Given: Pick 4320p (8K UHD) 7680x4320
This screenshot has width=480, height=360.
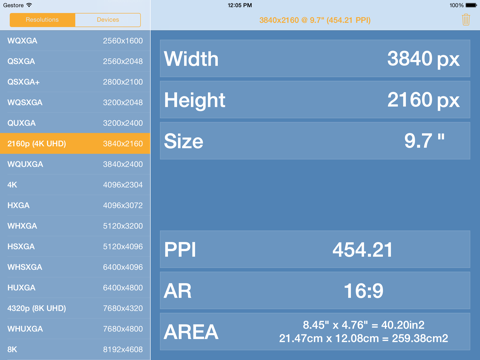Looking at the screenshot, I should coord(75,308).
